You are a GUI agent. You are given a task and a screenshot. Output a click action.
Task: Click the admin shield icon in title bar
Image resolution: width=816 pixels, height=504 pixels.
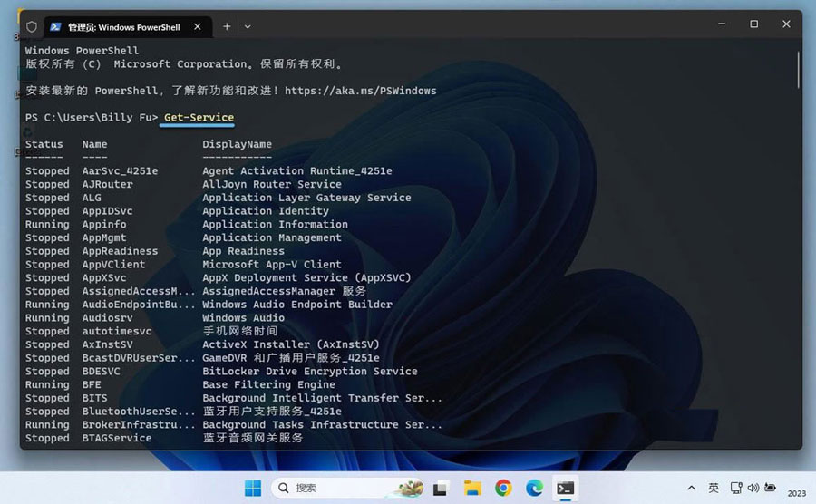33,26
